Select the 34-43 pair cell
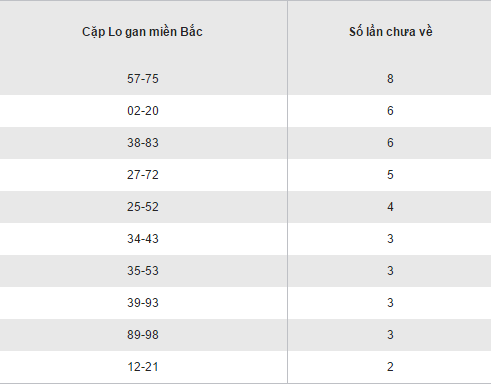Viewport: 493px width, 384px height. (x=143, y=239)
